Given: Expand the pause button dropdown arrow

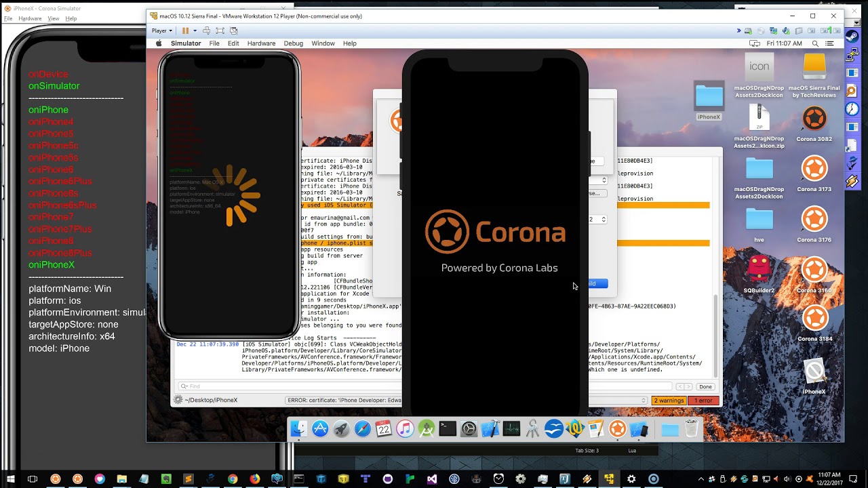Looking at the screenshot, I should click(x=195, y=30).
